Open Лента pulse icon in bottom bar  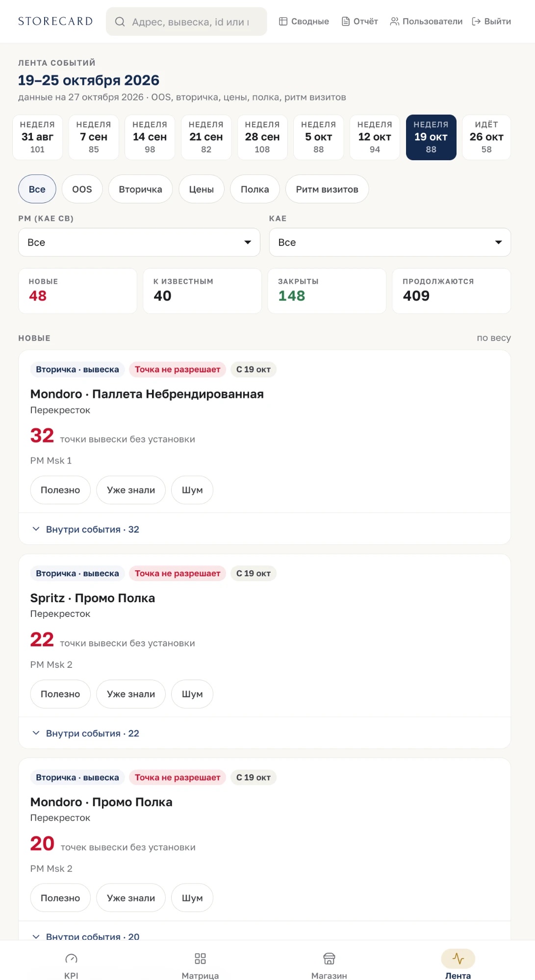tap(458, 958)
